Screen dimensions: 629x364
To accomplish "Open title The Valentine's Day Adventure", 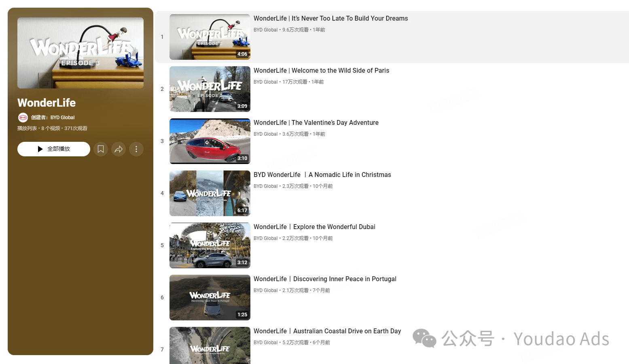I will [x=316, y=122].
